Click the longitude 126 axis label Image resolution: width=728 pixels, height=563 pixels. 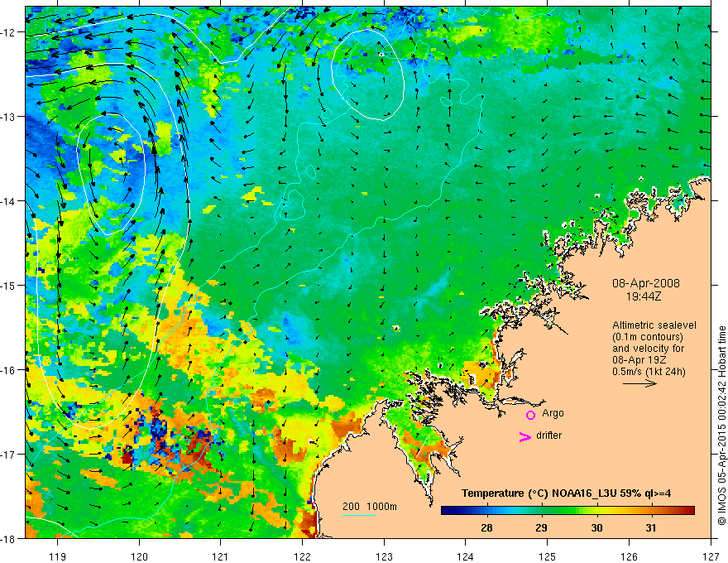tap(629, 556)
